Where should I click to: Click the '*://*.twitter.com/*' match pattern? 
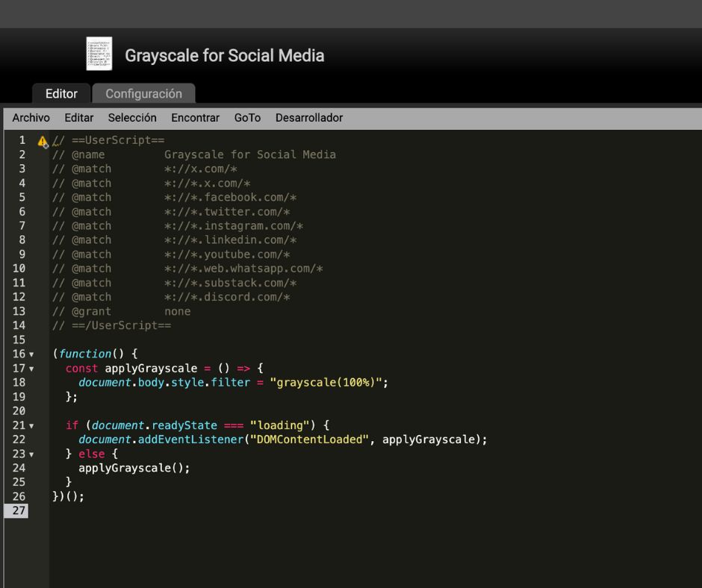coord(227,212)
